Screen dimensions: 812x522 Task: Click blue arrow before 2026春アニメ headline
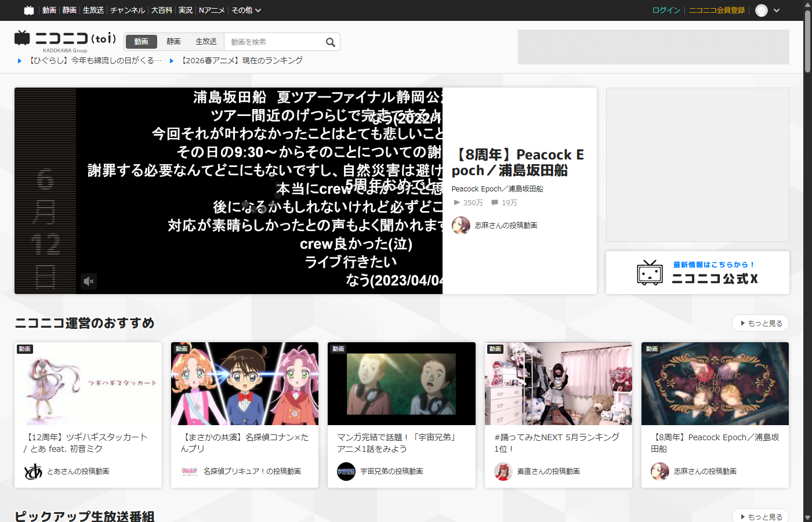[x=171, y=60]
